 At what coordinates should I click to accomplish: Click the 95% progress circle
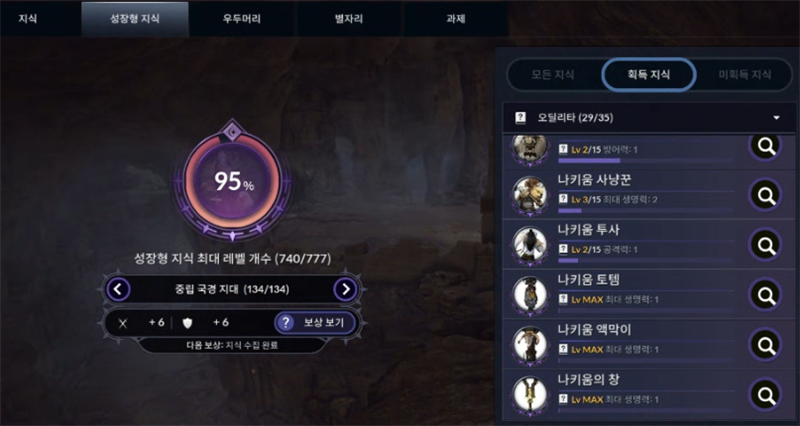point(233,181)
